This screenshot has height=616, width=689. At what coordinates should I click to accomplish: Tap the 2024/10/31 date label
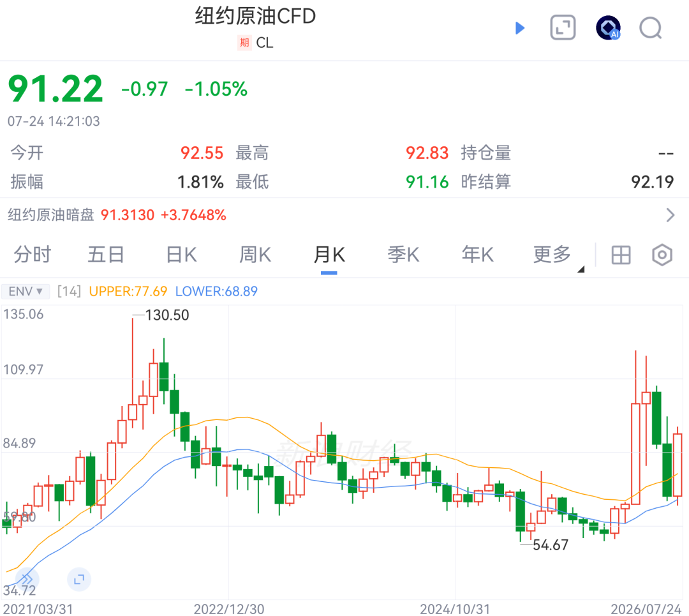[x=455, y=609]
